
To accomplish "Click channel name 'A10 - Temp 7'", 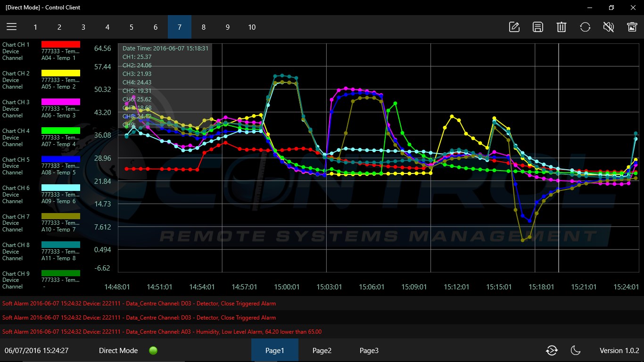I will click(x=58, y=230).
